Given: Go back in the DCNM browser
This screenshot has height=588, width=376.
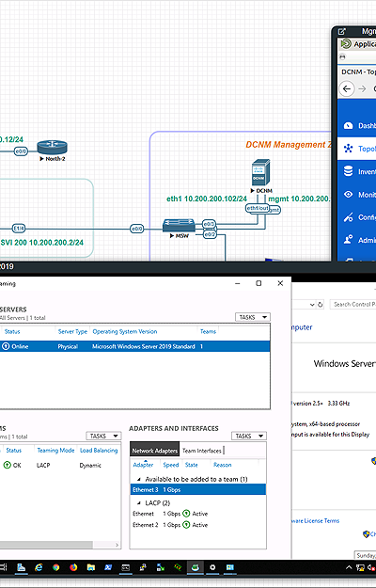Looking at the screenshot, I should tap(347, 88).
